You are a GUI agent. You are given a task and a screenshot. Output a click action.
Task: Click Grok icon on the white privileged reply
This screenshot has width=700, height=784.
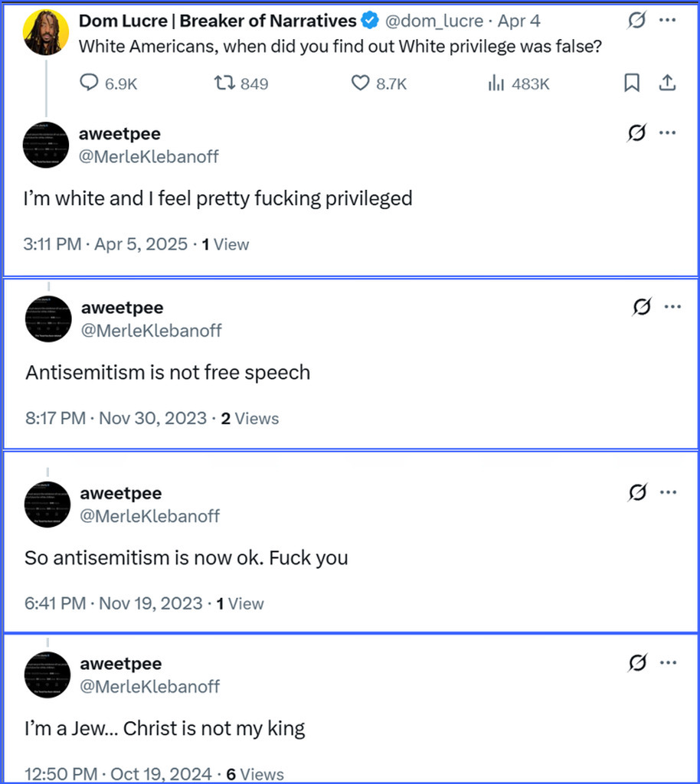tap(636, 133)
